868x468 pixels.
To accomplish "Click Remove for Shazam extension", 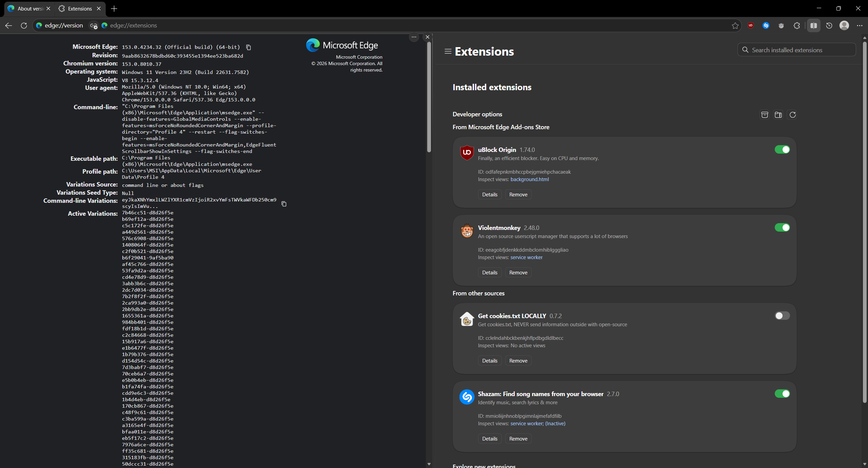I will (518, 438).
